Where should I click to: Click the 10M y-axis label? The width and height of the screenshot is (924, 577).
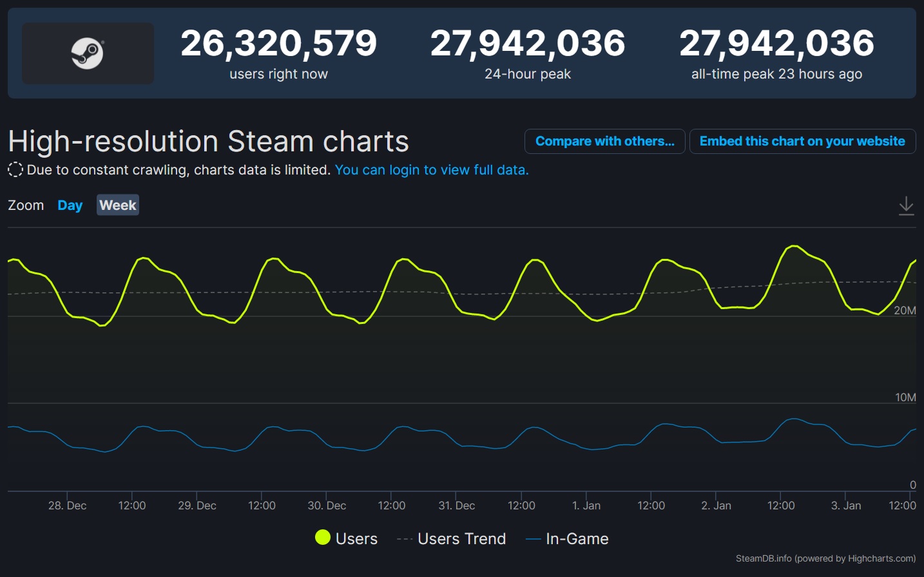tap(905, 397)
